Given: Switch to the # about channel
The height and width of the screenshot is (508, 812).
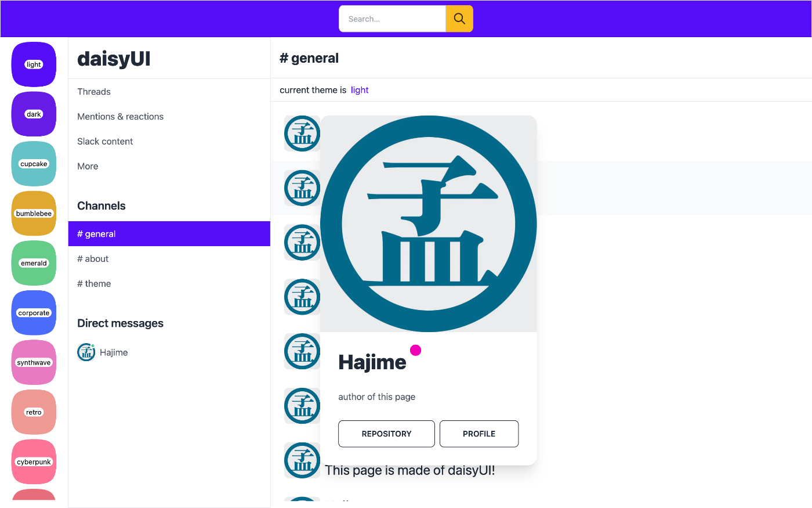Looking at the screenshot, I should tap(169, 259).
